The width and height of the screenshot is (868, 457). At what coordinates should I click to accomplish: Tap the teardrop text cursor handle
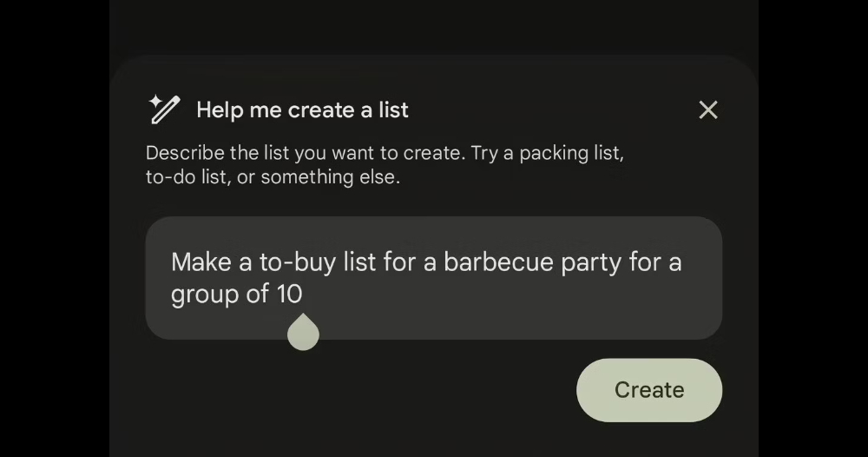pos(303,332)
